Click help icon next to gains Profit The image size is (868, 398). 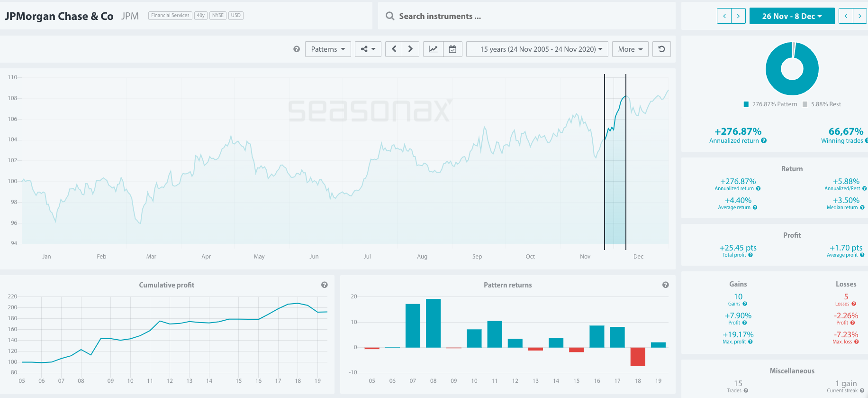[x=745, y=323]
